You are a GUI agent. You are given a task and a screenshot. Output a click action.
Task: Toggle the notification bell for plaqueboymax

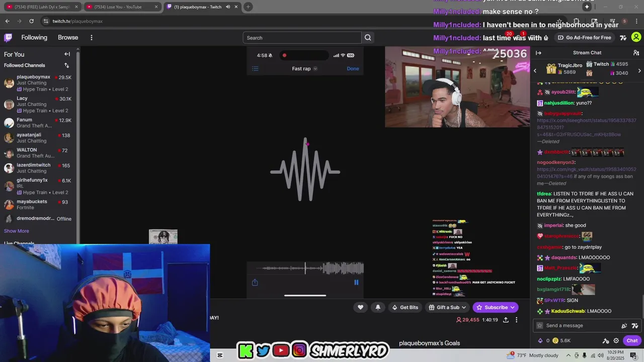click(378, 307)
